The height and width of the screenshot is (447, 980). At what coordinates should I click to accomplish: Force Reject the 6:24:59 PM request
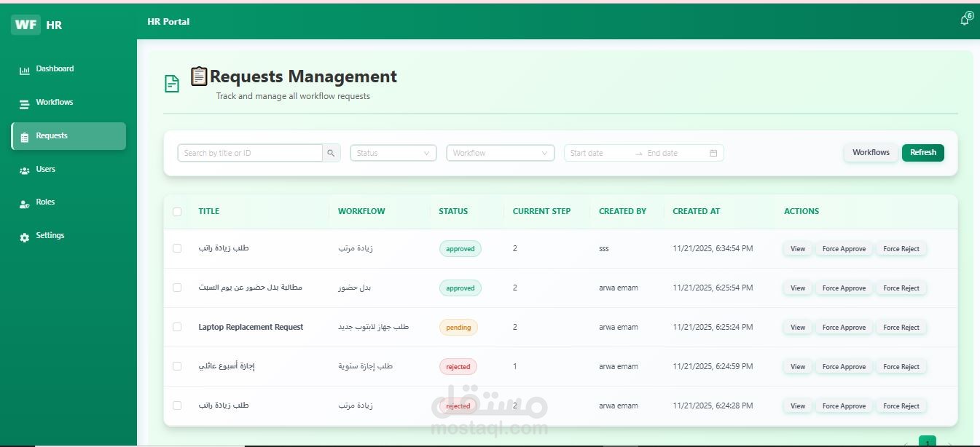click(901, 367)
